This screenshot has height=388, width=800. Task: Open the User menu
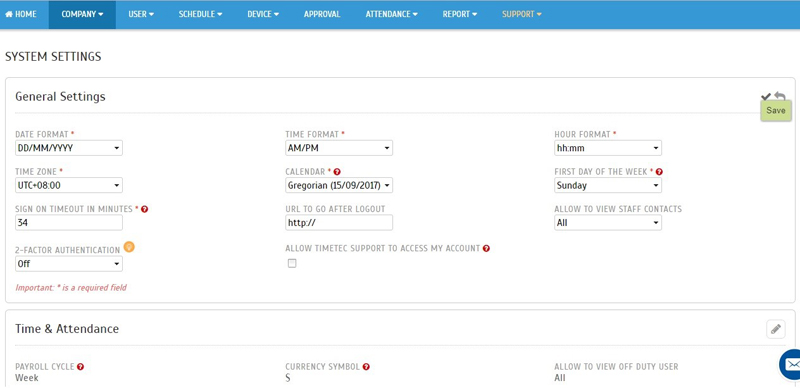(141, 14)
